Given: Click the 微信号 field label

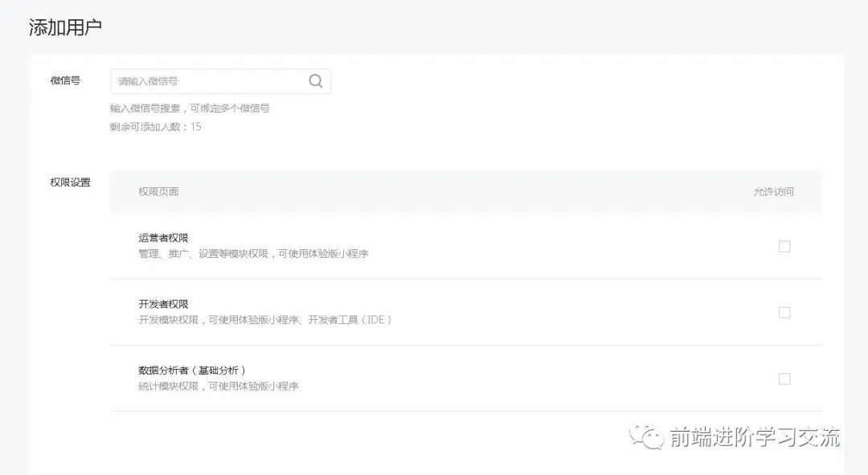Looking at the screenshot, I should click(x=65, y=80).
